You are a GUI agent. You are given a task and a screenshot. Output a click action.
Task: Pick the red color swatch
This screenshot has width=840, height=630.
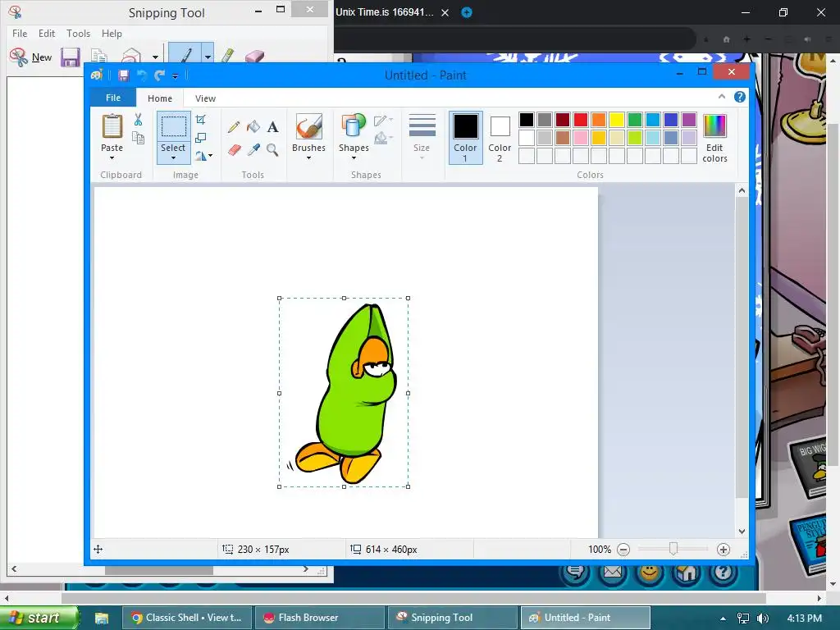pyautogui.click(x=581, y=120)
